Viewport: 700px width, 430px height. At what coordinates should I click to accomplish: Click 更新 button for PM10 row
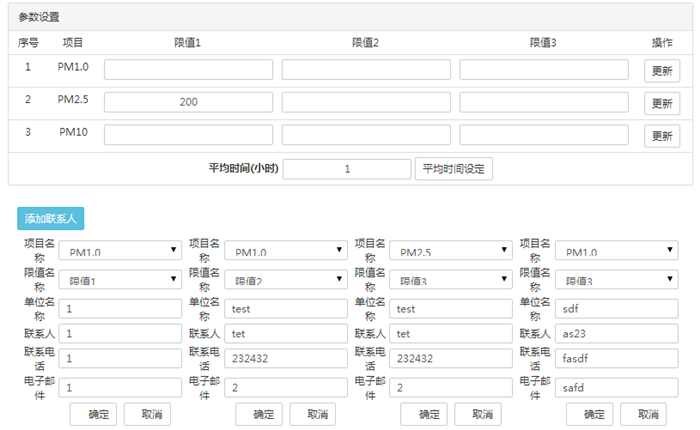point(661,136)
